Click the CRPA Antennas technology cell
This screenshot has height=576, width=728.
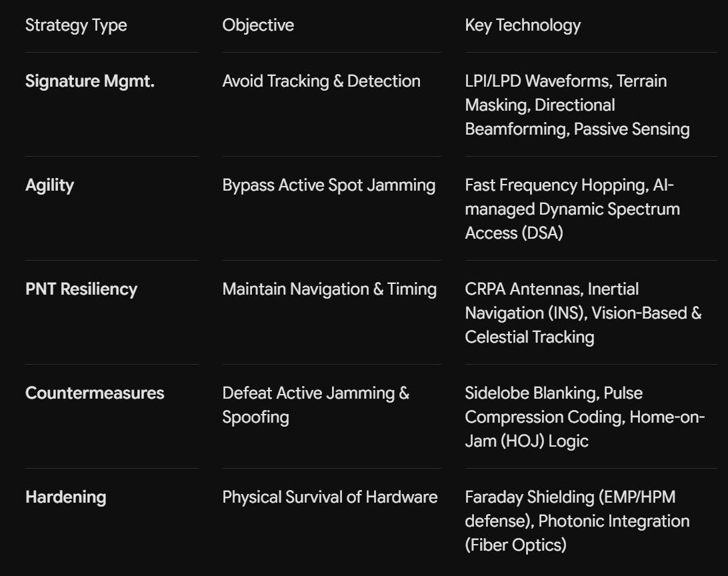click(583, 313)
